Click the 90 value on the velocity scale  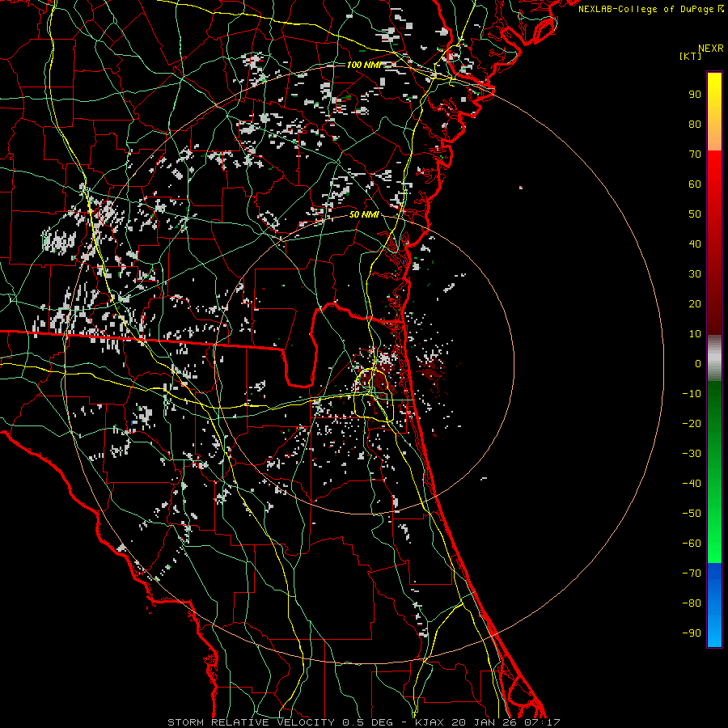click(695, 94)
